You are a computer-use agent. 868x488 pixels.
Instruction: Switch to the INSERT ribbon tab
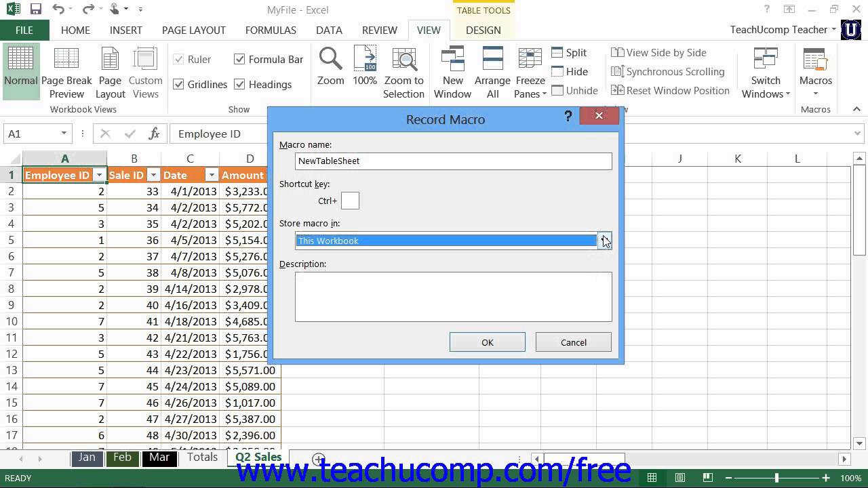[x=126, y=30]
